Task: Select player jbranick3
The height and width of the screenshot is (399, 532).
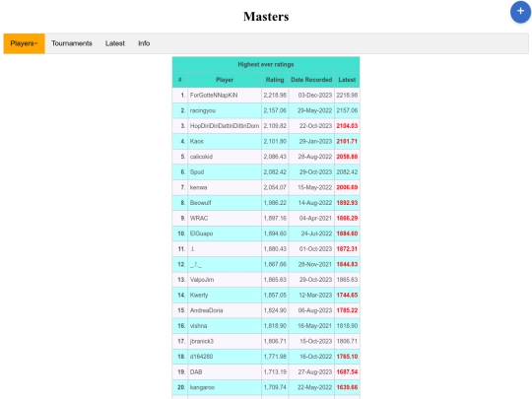Action: point(202,341)
